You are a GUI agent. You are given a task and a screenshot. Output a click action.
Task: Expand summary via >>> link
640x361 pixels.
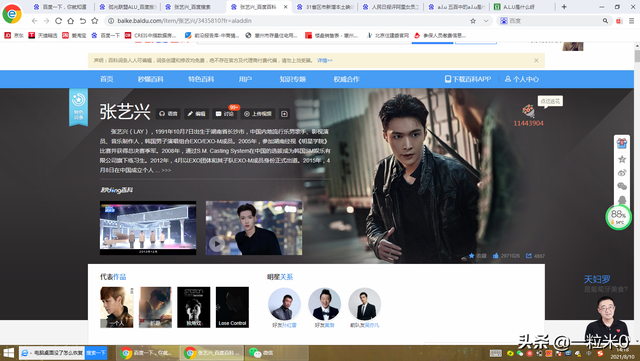[x=166, y=170]
